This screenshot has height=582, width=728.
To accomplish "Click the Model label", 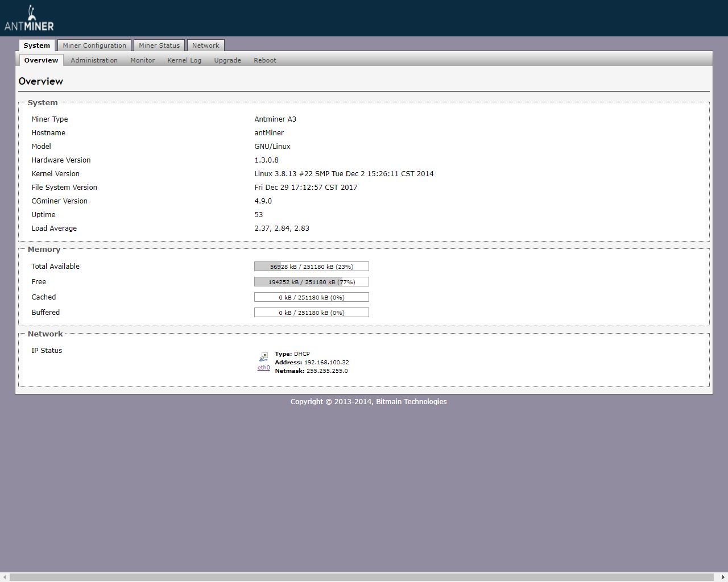I will pyautogui.click(x=41, y=147).
